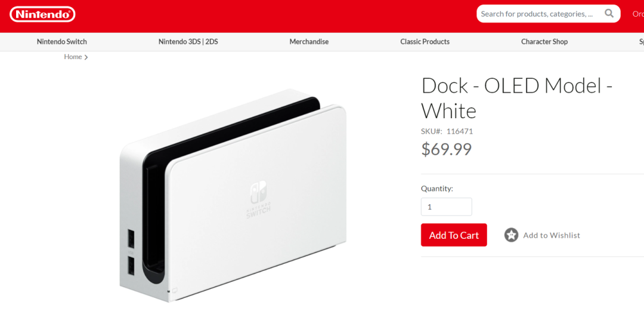This screenshot has width=644, height=314.
Task: Click the $69.99 price text
Action: pos(447,149)
